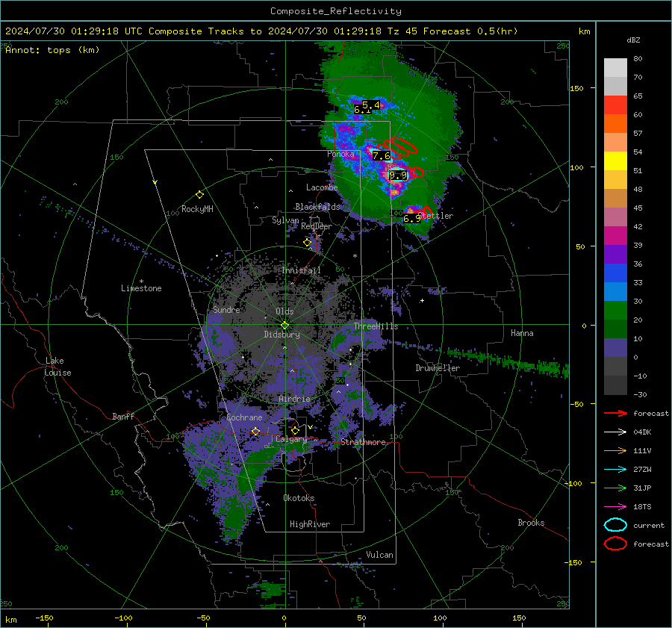The height and width of the screenshot is (628, 672).
Task: Click the Airdrie town label
Action: [294, 399]
